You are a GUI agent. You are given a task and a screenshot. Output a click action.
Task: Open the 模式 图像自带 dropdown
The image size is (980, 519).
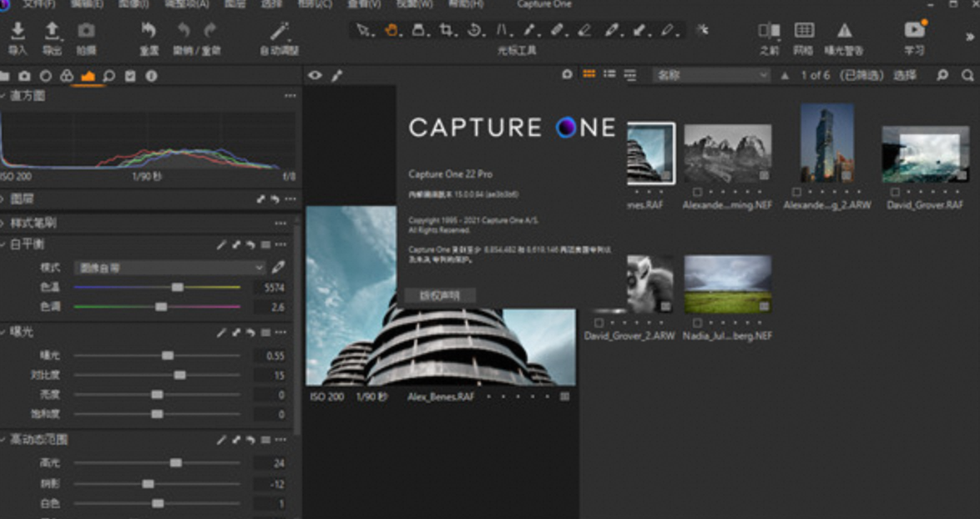click(x=170, y=268)
